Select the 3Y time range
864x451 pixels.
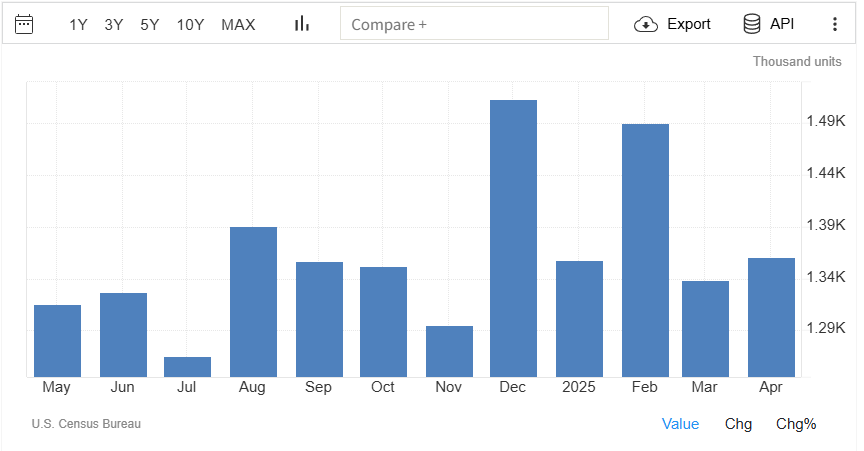pyautogui.click(x=114, y=24)
